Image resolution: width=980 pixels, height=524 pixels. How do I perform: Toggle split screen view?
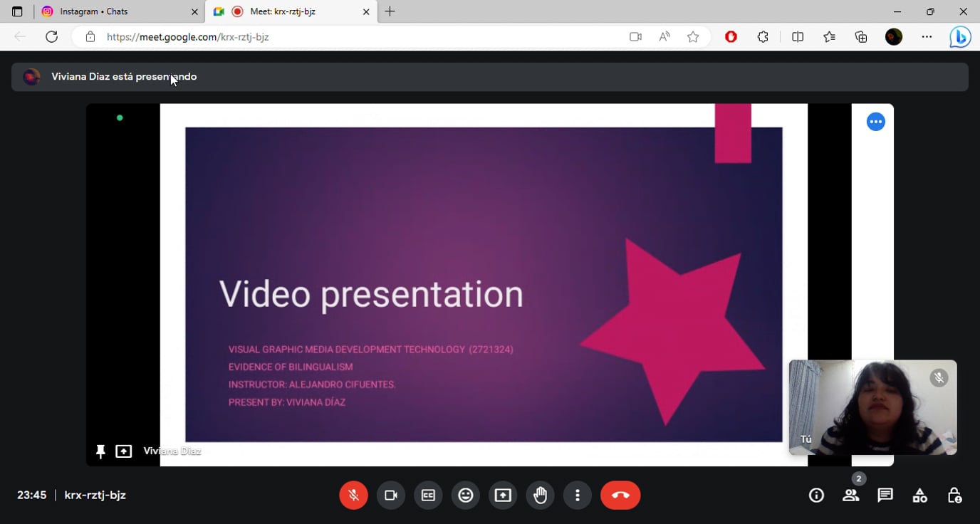click(x=798, y=37)
